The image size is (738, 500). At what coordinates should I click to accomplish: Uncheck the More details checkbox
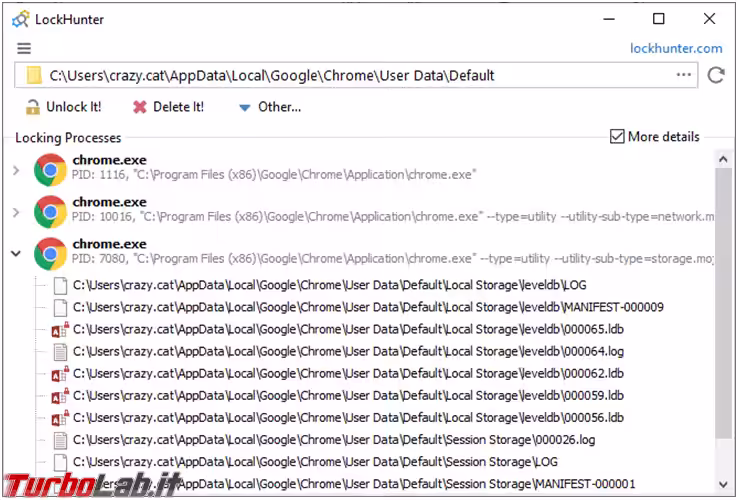click(x=617, y=137)
